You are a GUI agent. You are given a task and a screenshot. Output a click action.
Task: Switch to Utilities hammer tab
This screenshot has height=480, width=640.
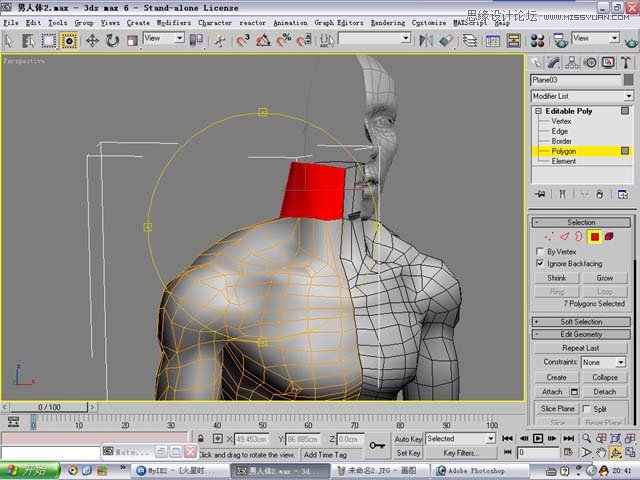coord(626,62)
